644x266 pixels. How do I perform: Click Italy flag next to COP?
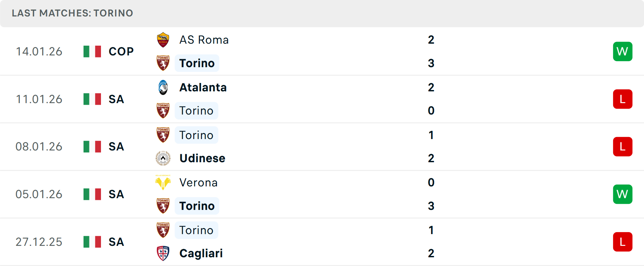(x=92, y=51)
